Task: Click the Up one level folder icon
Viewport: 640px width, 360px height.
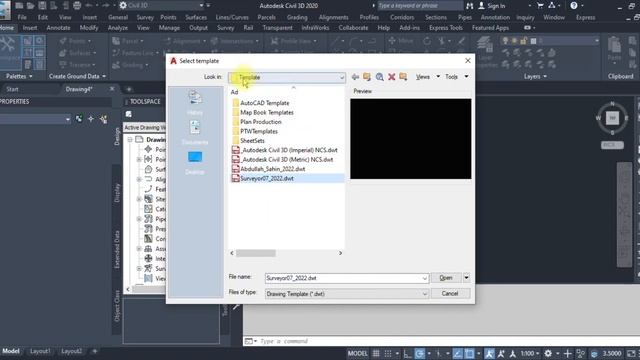Action: pyautogui.click(x=367, y=77)
